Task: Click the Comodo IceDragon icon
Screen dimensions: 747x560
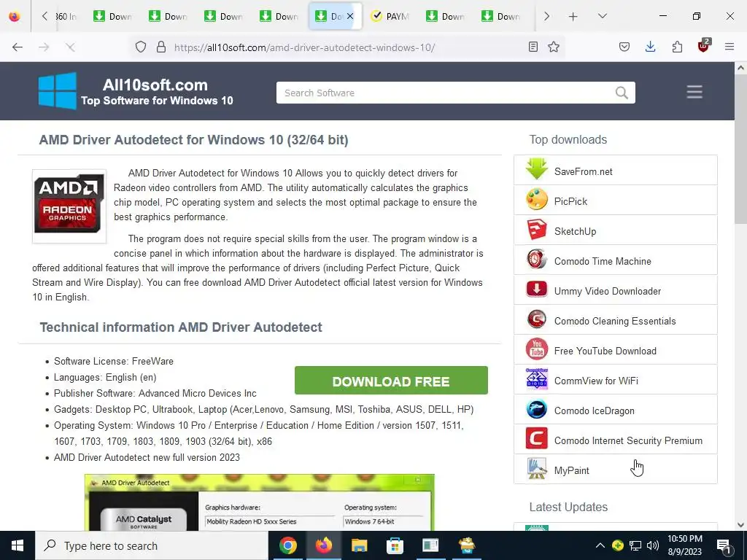Action: pos(536,410)
